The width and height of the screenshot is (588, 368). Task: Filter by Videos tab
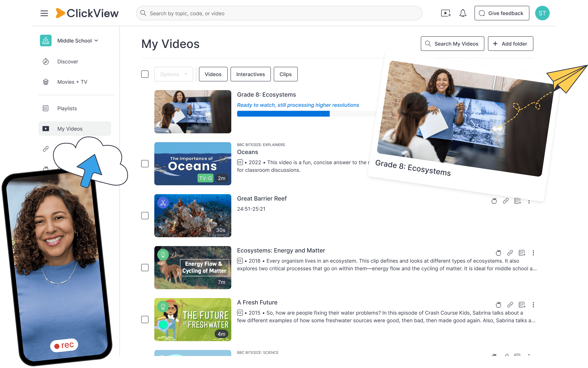pos(213,74)
